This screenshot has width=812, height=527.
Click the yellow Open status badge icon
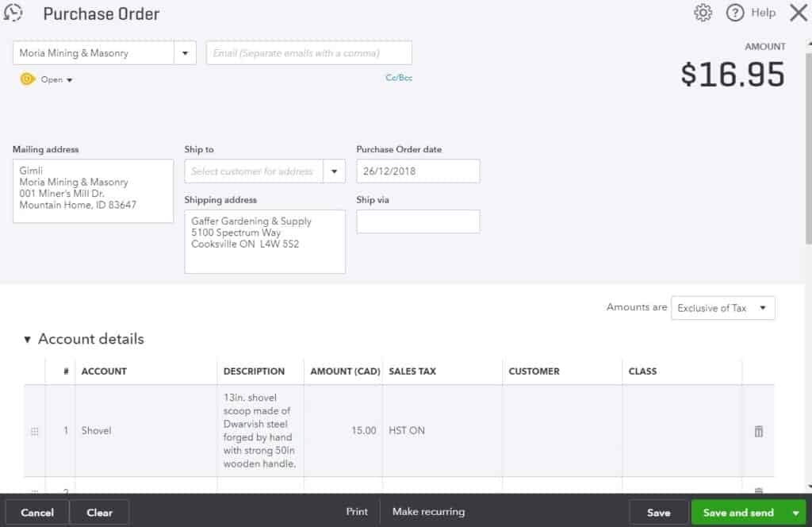[27, 79]
